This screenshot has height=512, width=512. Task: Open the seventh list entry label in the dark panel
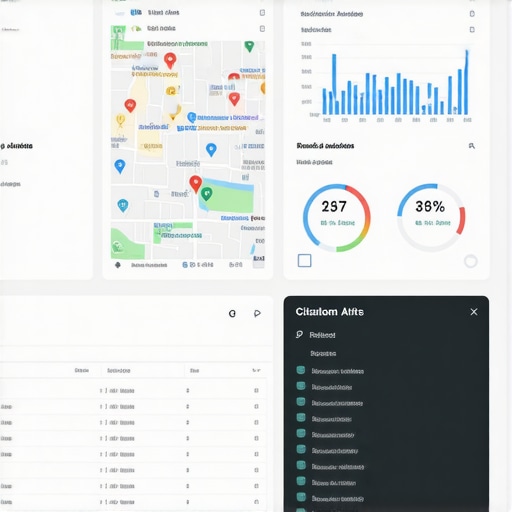click(x=338, y=467)
